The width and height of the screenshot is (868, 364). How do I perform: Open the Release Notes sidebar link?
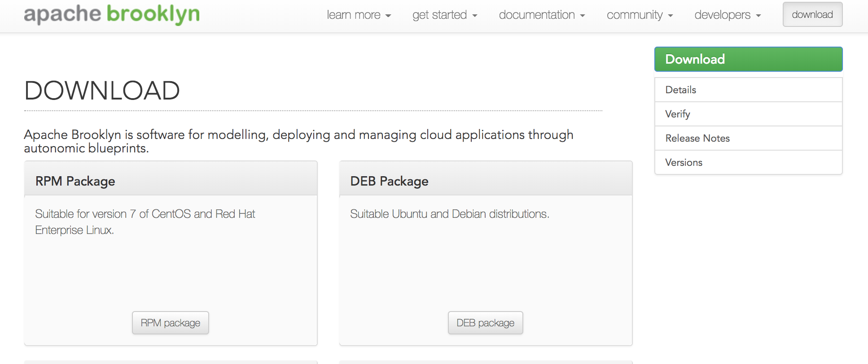point(748,138)
